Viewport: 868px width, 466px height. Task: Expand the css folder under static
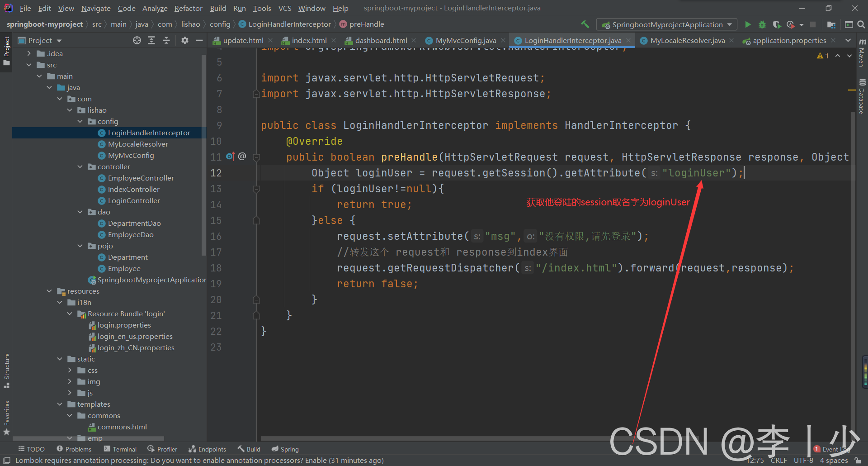click(x=69, y=370)
